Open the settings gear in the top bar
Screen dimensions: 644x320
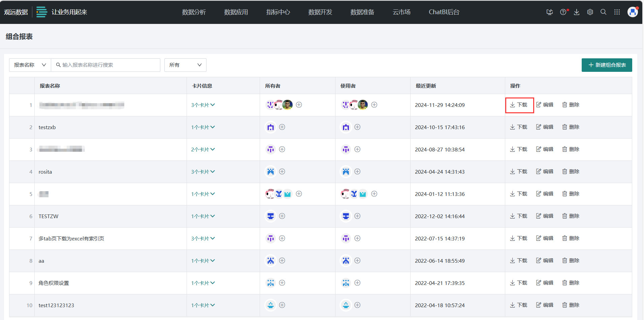tap(590, 12)
